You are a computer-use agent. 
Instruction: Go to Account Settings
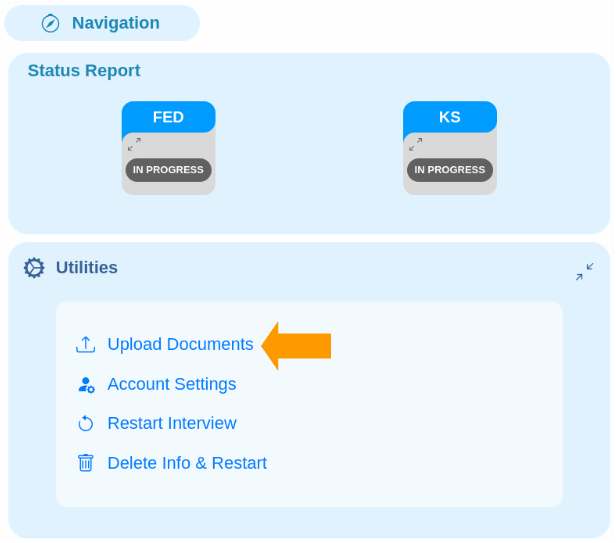point(172,384)
